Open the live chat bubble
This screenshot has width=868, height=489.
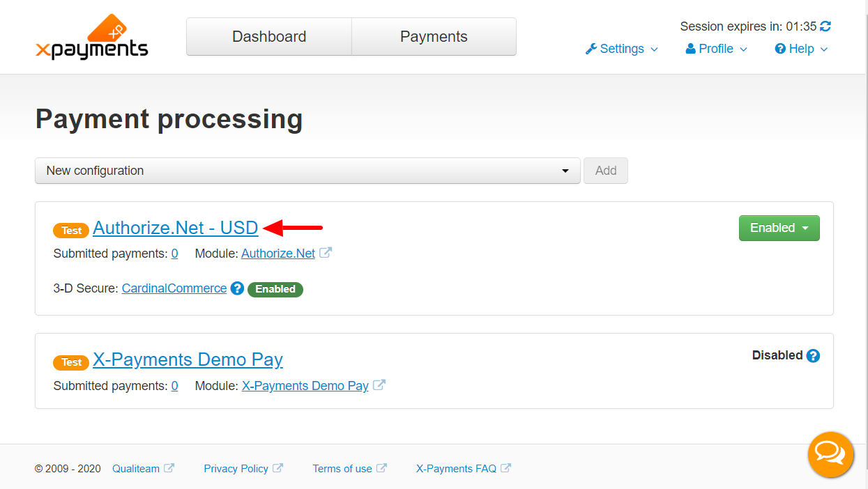[x=830, y=455]
